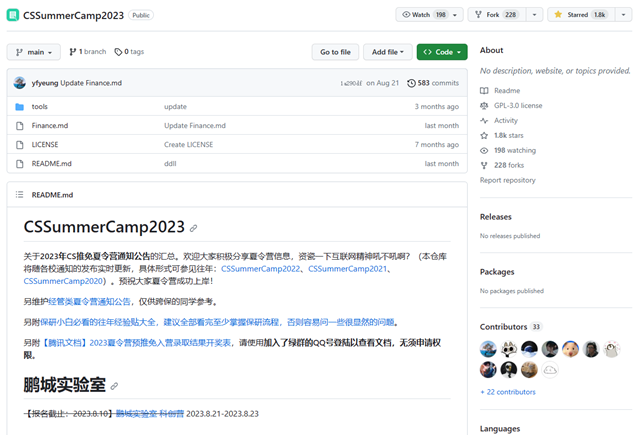The width and height of the screenshot is (640, 435).
Task: Click the Activity pulse icon
Action: click(484, 121)
